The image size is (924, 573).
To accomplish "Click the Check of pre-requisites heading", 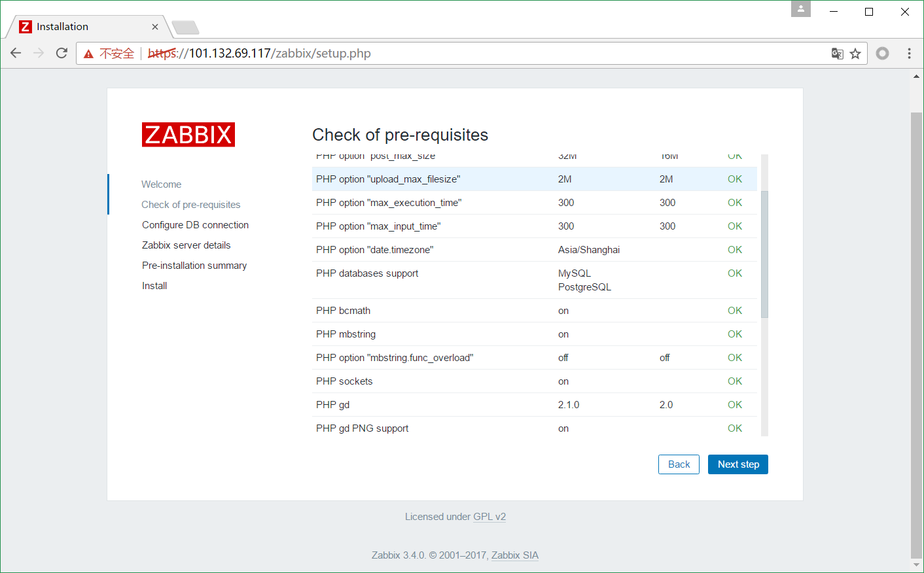I will [x=400, y=135].
